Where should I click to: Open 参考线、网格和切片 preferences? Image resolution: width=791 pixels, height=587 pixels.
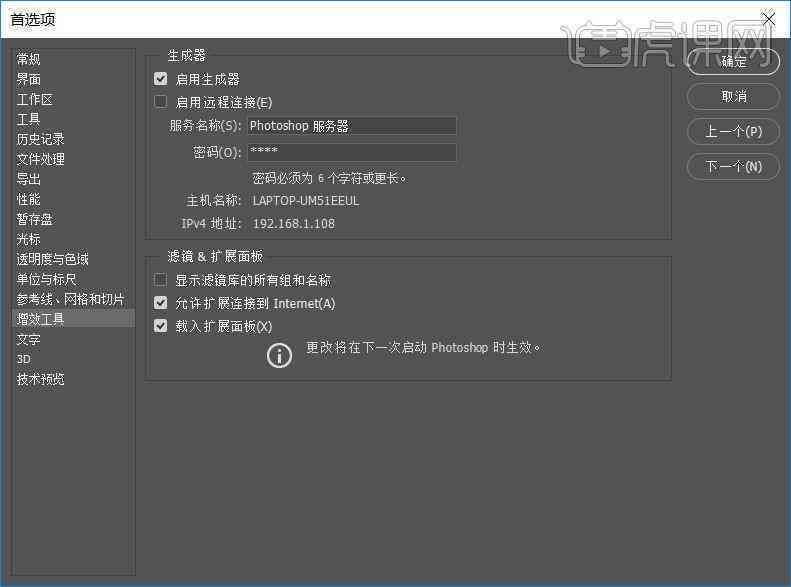point(70,299)
